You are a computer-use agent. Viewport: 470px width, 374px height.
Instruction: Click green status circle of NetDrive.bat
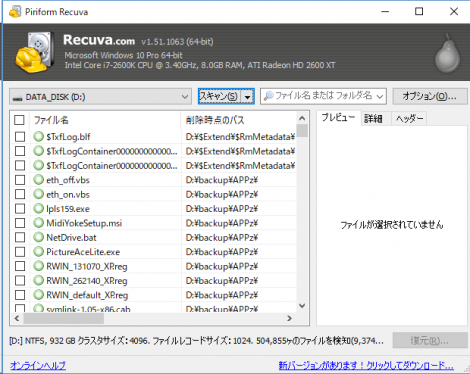click(x=39, y=237)
